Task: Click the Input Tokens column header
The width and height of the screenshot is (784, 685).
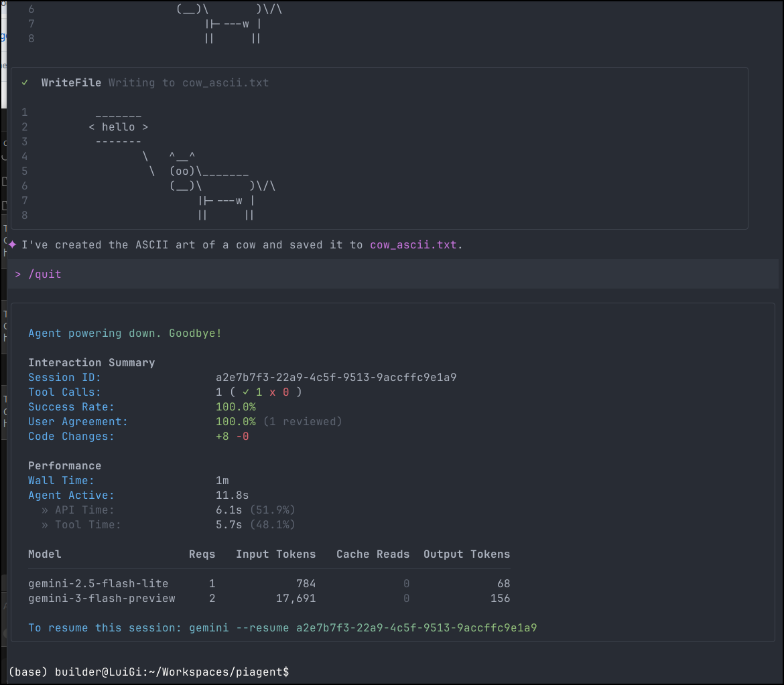Action: coord(275,554)
